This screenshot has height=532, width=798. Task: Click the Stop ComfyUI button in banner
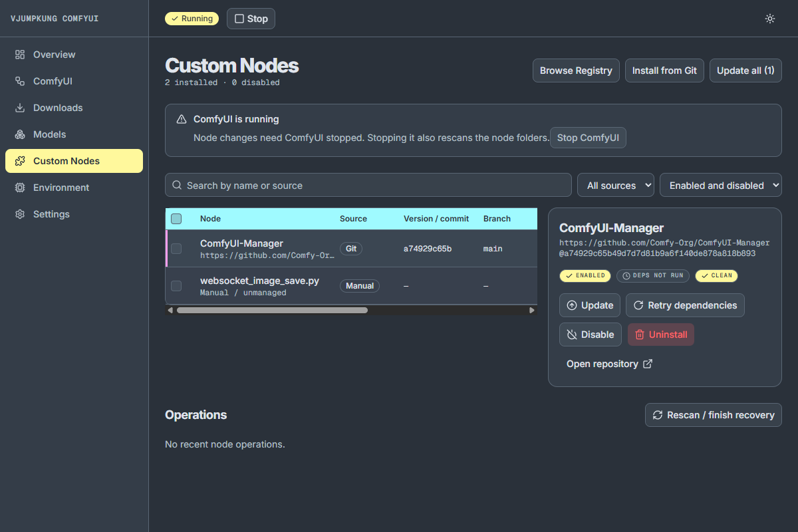588,138
